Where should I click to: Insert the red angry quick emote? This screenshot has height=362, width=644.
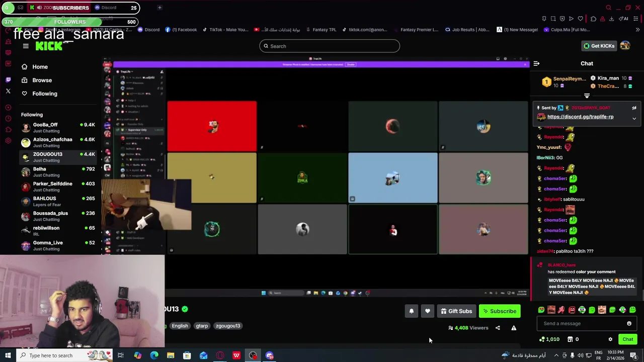pos(572,310)
